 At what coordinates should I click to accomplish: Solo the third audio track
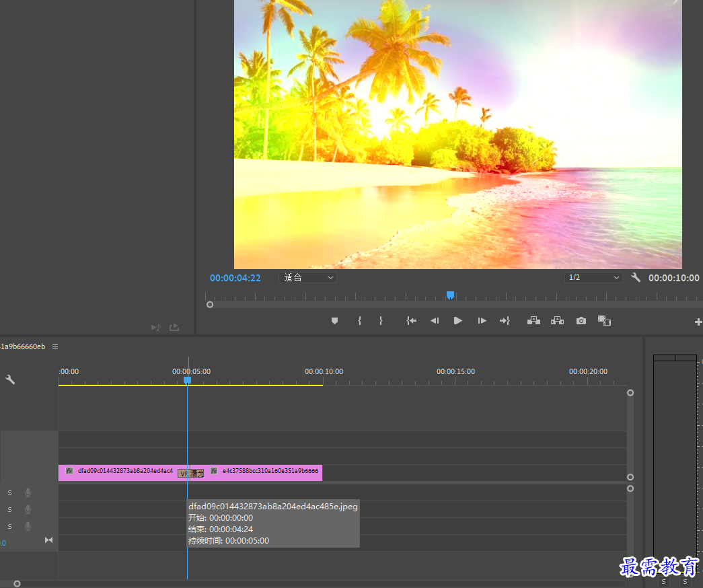click(x=10, y=526)
